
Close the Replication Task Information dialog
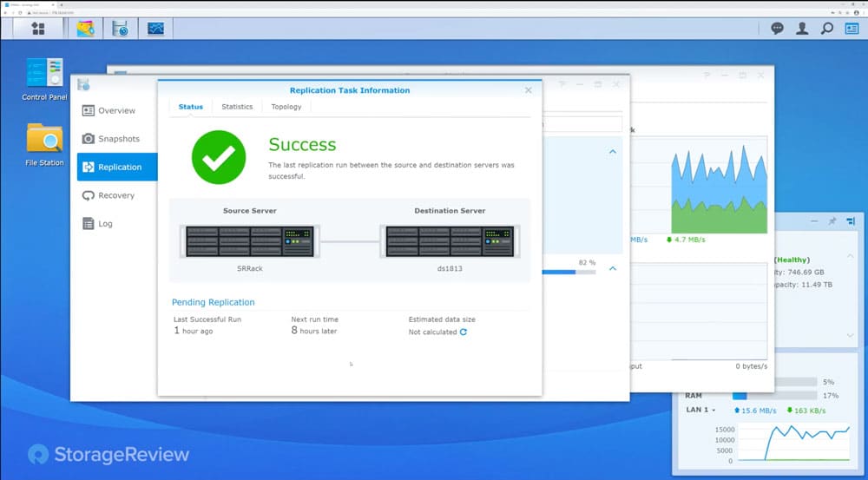tap(528, 90)
